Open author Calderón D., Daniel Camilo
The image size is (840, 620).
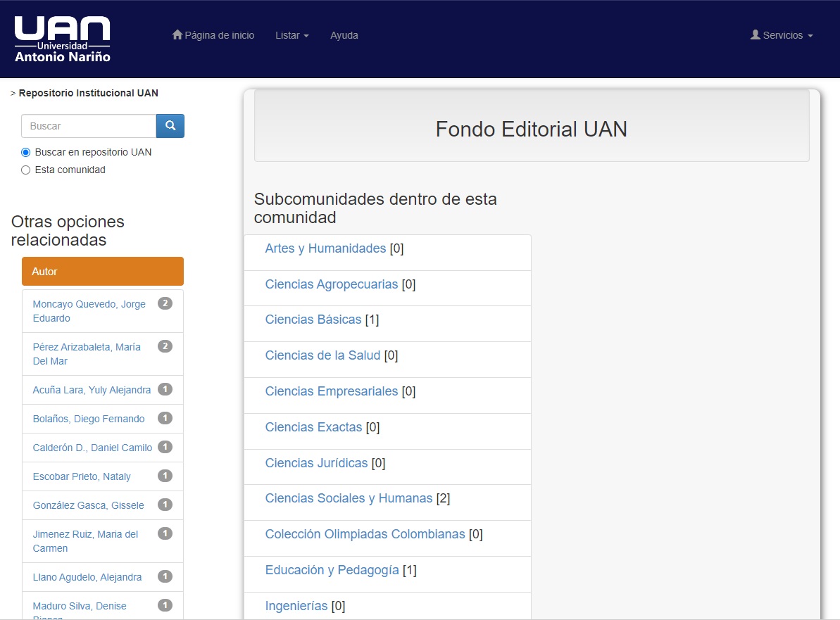click(92, 448)
